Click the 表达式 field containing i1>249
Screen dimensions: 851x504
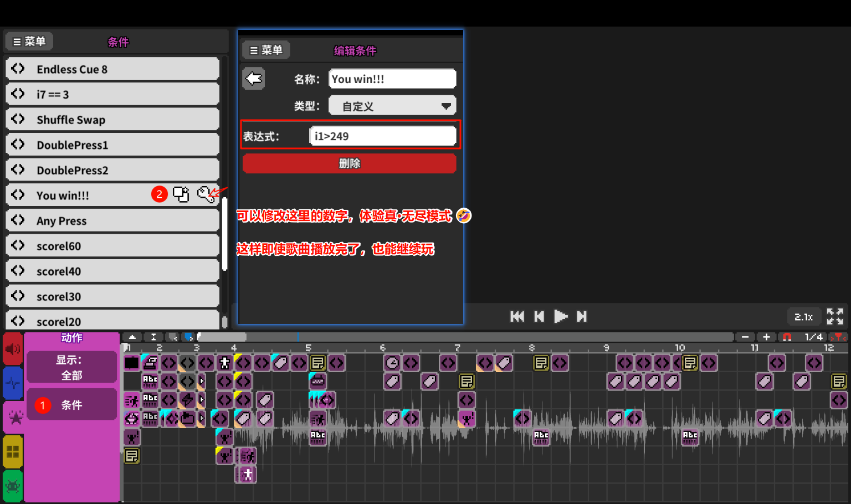(x=382, y=136)
